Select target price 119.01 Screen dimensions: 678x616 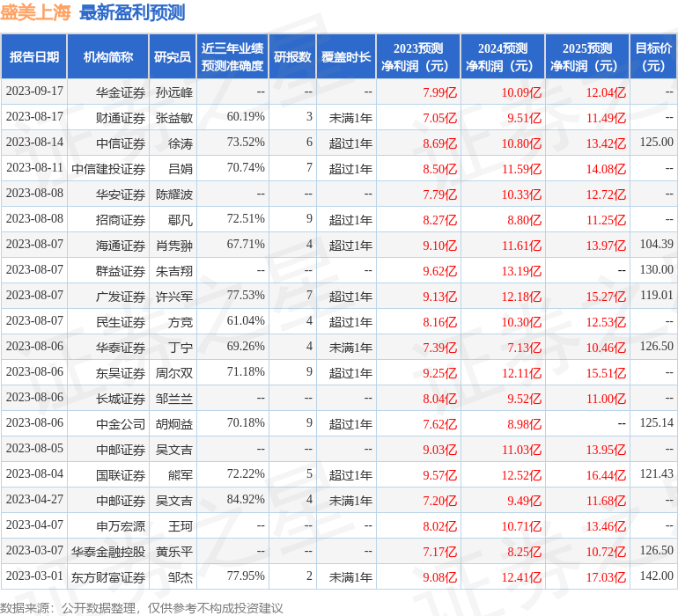[x=656, y=296]
